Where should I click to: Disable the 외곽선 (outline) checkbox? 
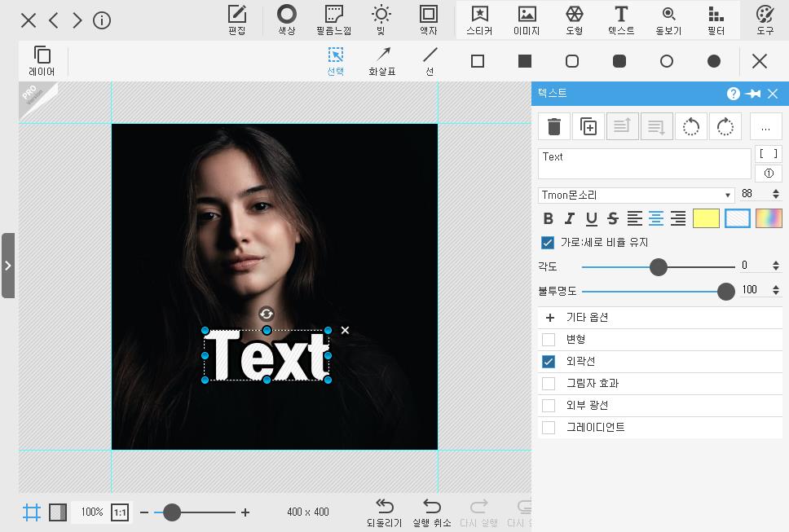(x=549, y=362)
